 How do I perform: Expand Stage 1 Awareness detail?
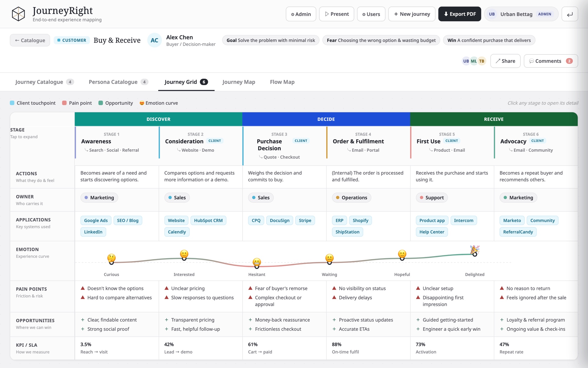117,142
